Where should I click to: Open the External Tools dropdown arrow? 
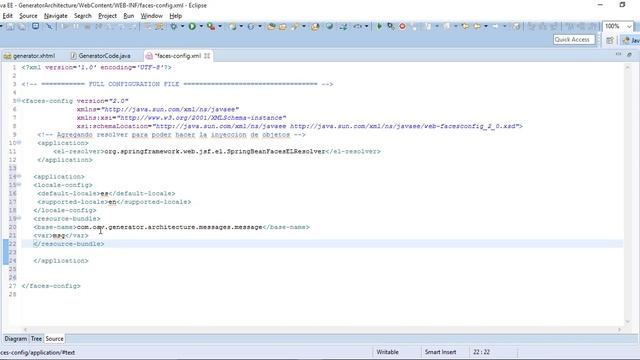point(220,27)
